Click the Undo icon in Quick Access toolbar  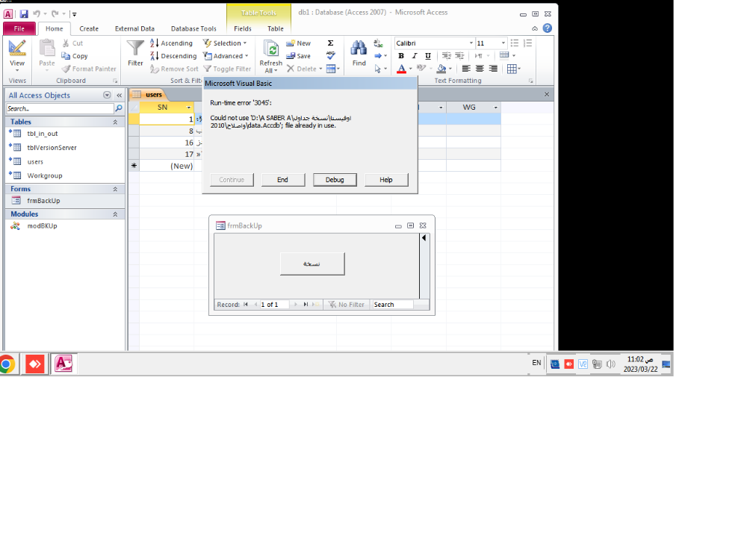click(37, 14)
